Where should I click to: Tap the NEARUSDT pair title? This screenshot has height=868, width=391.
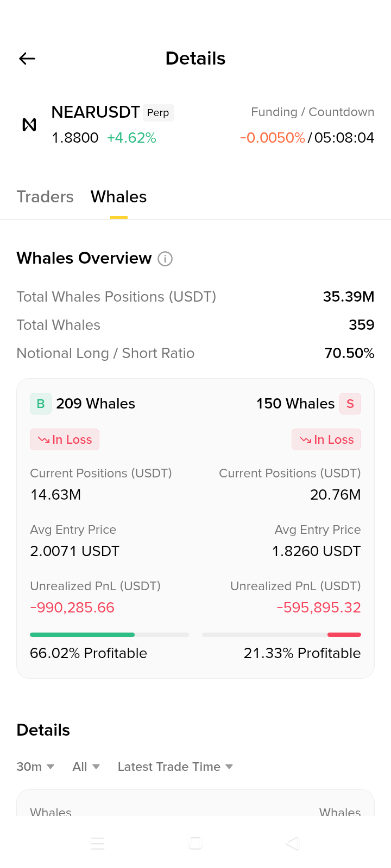tap(96, 112)
